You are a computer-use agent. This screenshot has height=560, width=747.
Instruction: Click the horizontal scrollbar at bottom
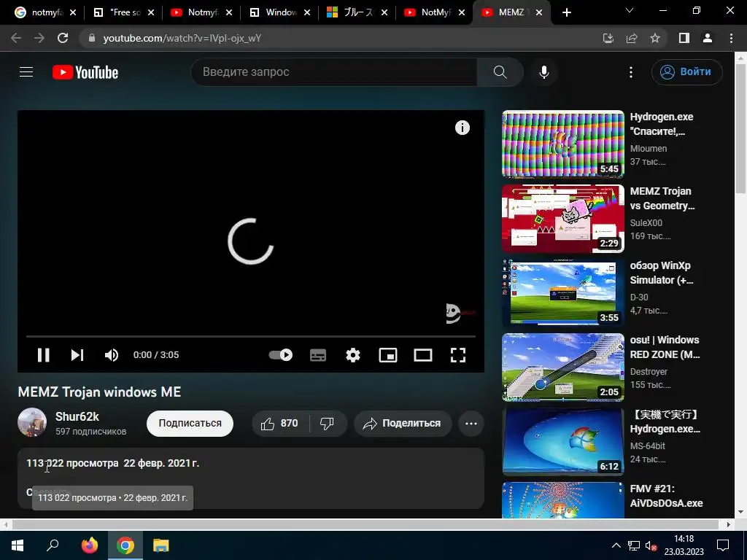[366, 524]
